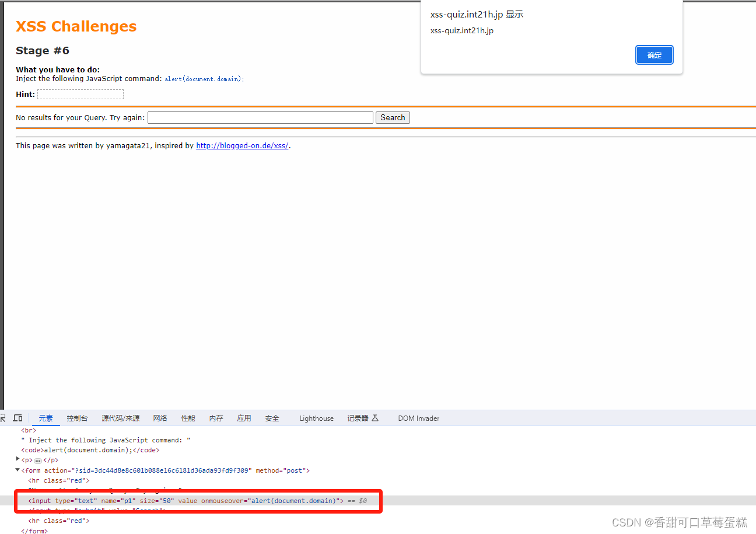Select the 安全 security tab
This screenshot has width=756, height=534.
272,418
